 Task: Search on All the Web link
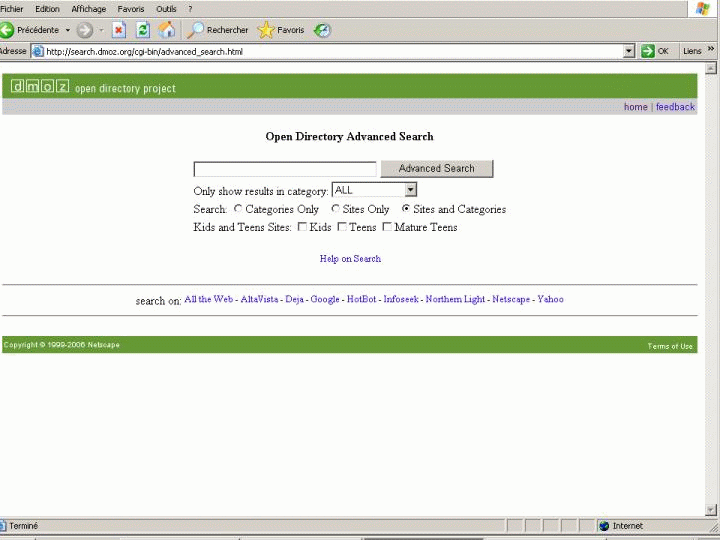[208, 299]
